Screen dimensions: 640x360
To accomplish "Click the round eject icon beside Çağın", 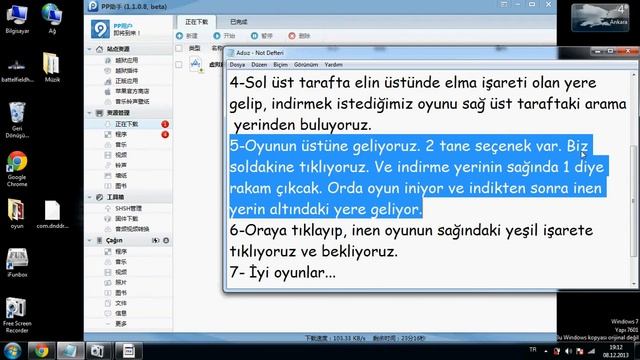I will tap(166, 240).
